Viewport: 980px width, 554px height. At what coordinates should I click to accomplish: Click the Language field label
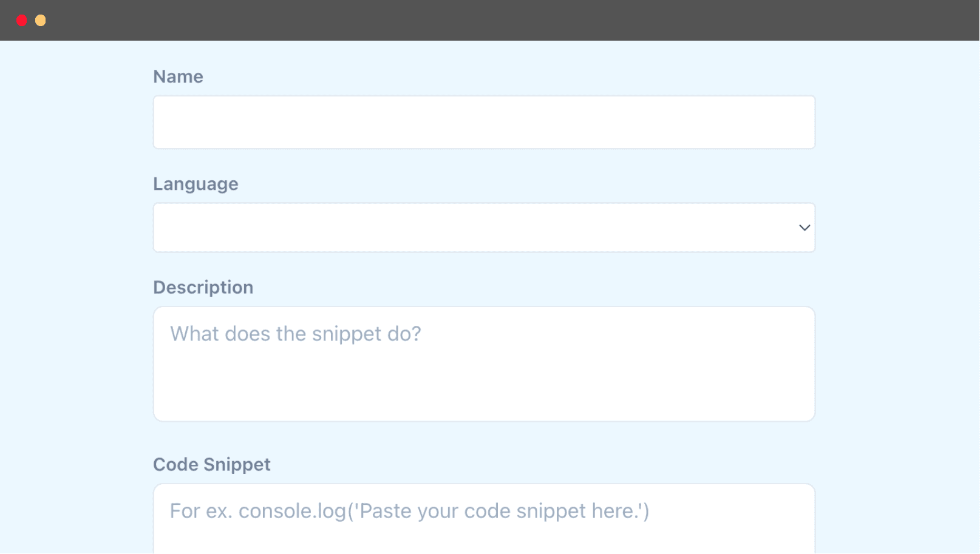[x=196, y=184]
